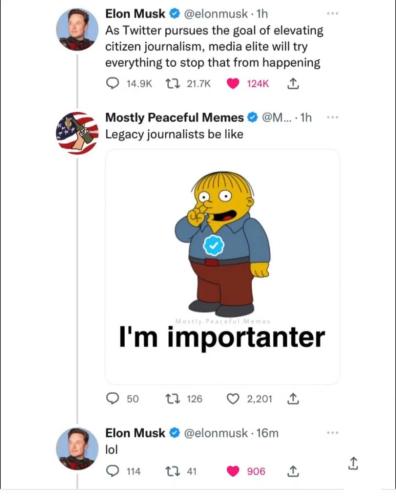396x500 pixels.
Task: Open more options for the lol tweet
Action: pos(332,433)
